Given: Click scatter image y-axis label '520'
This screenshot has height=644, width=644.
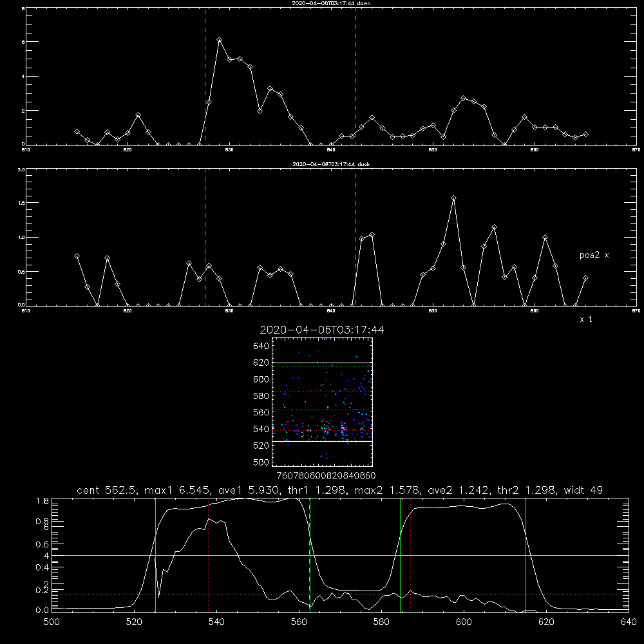Looking at the screenshot, I should pos(261,446).
